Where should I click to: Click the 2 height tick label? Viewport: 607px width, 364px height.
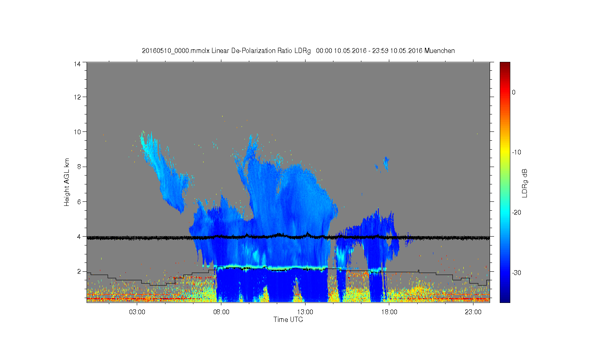pos(79,271)
